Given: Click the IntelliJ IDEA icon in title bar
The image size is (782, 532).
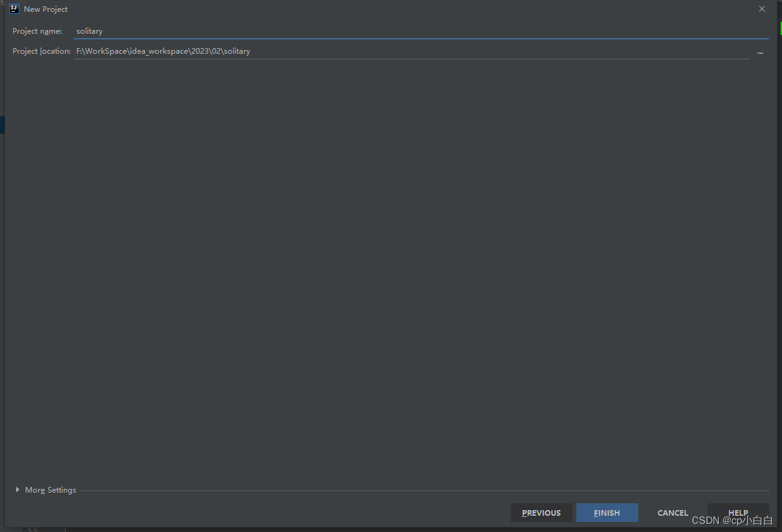Looking at the screenshot, I should 14,9.
